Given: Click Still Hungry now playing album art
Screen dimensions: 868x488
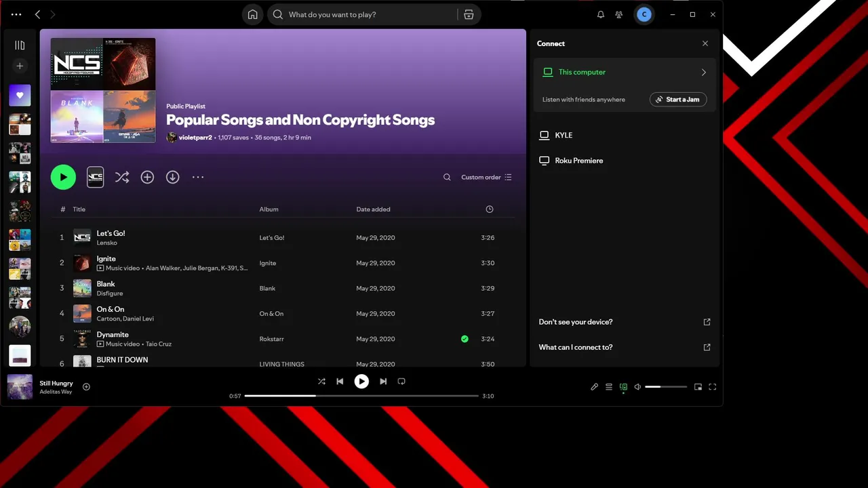Looking at the screenshot, I should pos(20,387).
